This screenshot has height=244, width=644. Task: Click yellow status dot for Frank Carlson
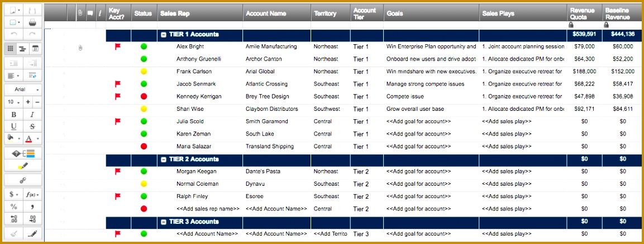[144, 72]
